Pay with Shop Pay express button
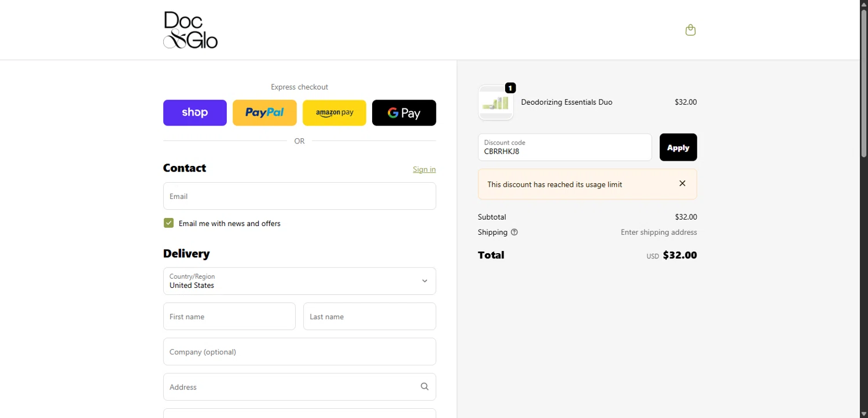This screenshot has height=418, width=868. (x=195, y=113)
